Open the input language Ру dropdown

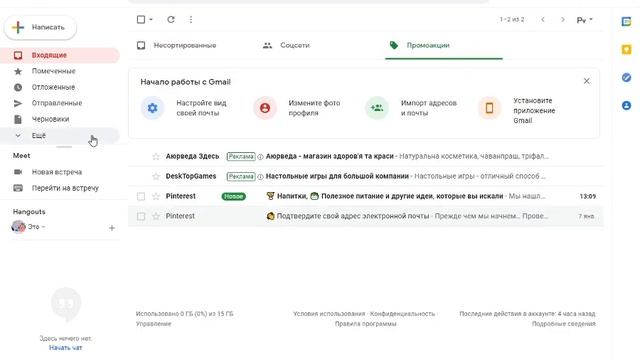(x=585, y=20)
